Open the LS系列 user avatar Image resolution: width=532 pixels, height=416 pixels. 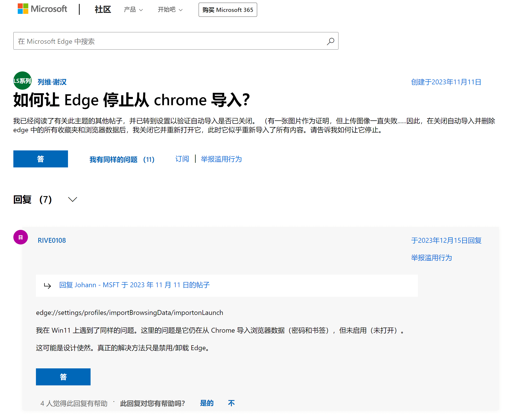tap(22, 81)
